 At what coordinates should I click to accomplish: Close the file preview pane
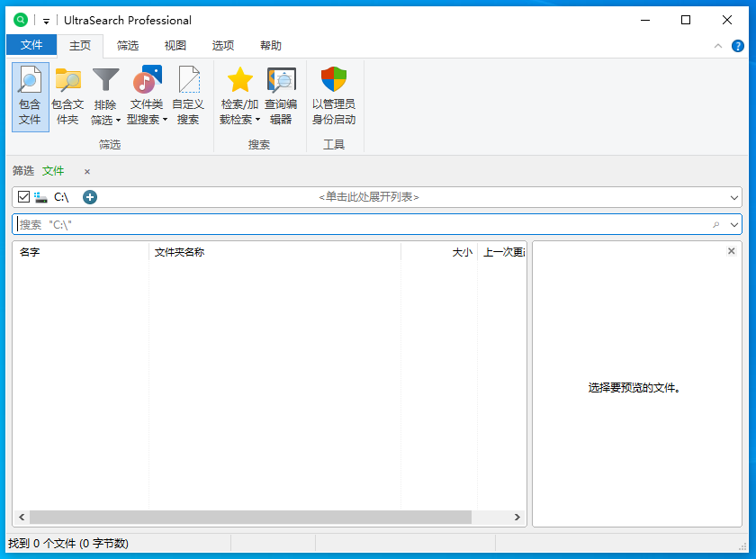732,251
